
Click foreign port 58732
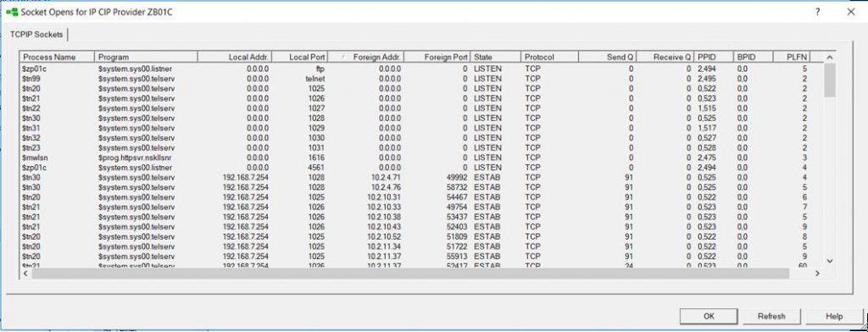(x=457, y=187)
